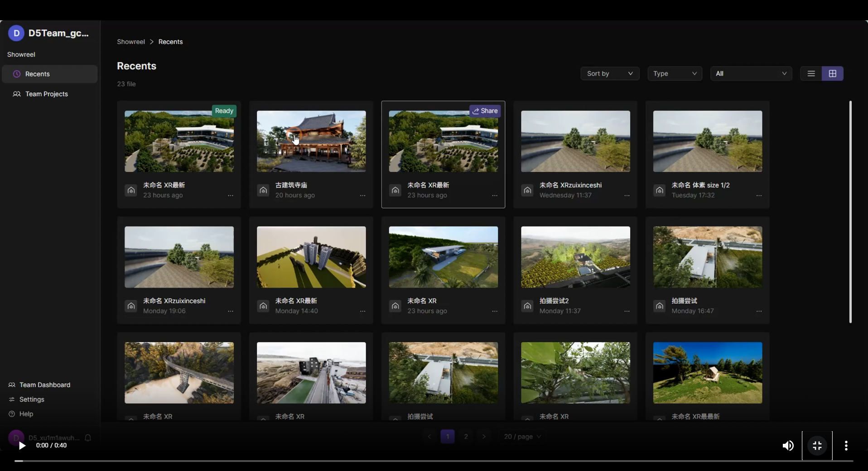This screenshot has width=868, height=471.
Task: Click the 23 file count text
Action: click(x=126, y=84)
